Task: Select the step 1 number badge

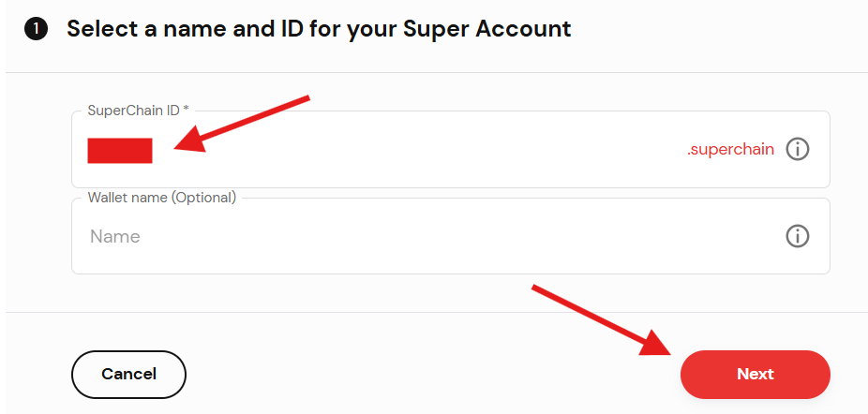Action: (36, 28)
